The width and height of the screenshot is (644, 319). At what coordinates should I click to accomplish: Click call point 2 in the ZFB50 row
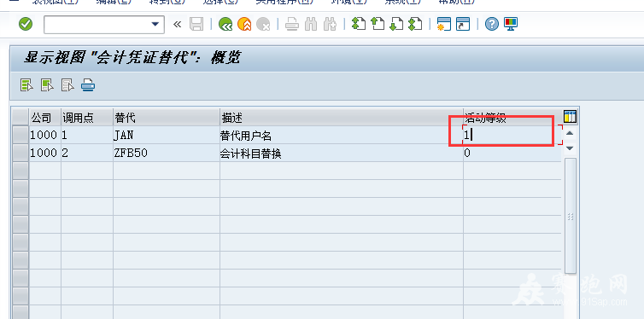tap(87, 153)
